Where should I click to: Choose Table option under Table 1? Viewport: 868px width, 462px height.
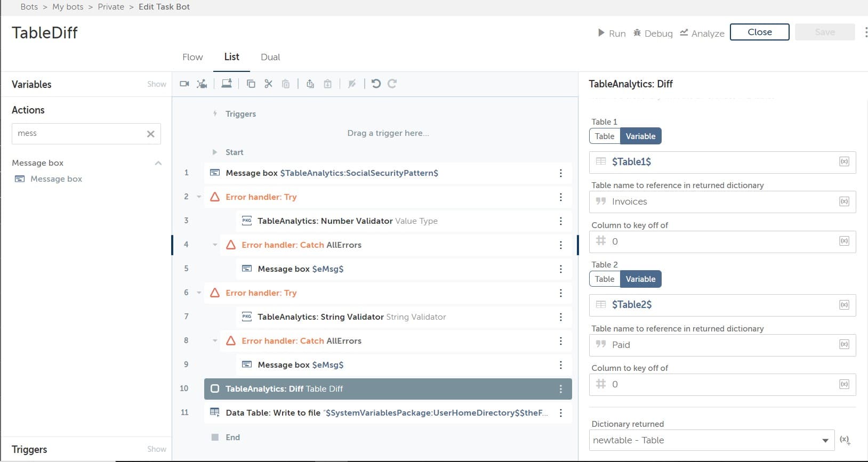coord(605,136)
